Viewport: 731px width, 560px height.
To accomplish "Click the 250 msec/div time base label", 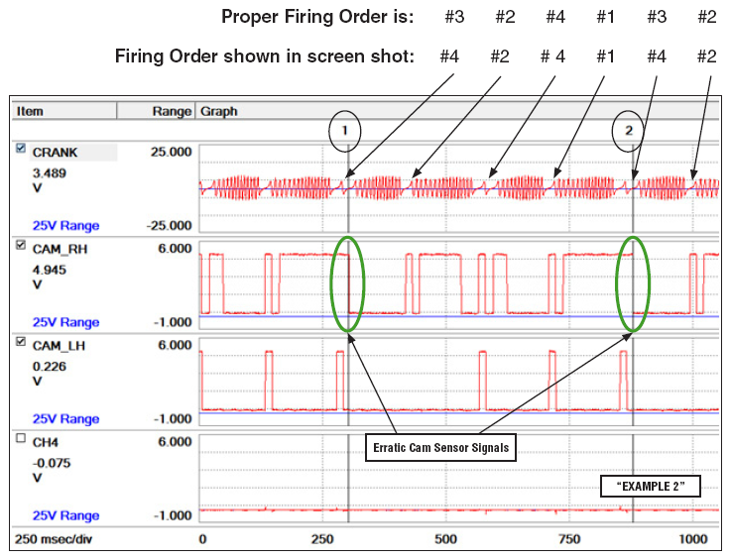I will pyautogui.click(x=57, y=539).
